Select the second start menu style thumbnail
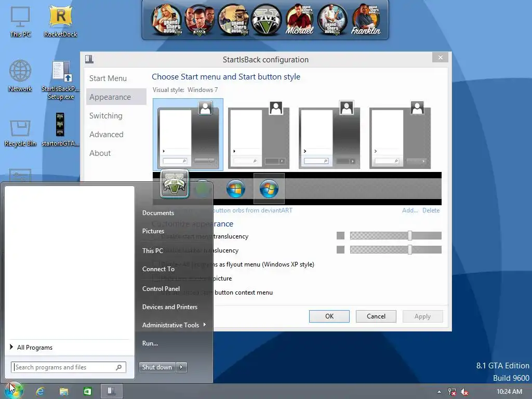 259,135
